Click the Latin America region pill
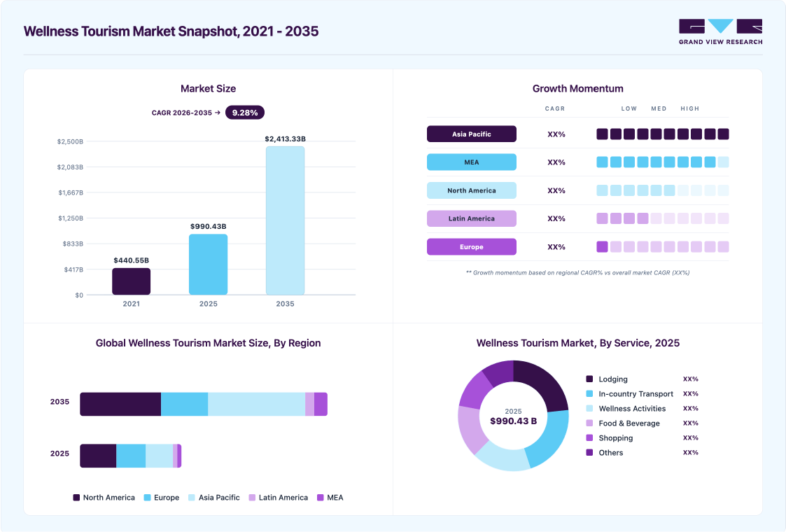Image resolution: width=786 pixels, height=532 pixels. 472,218
